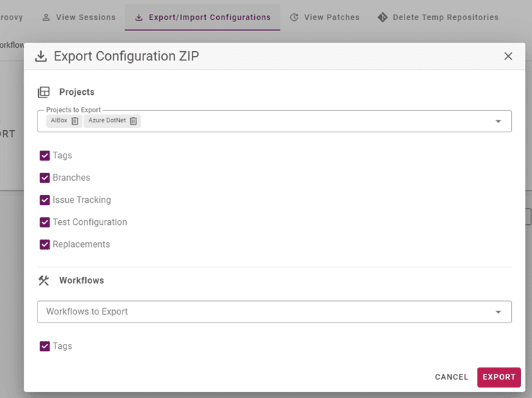This screenshot has height=398, width=532.
Task: Switch to Export/Import Configurations tab
Action: 202,17
